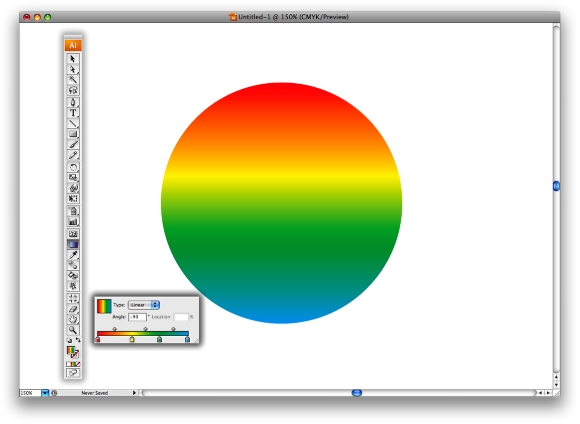The height and width of the screenshot is (424, 580).
Task: Select the Selection arrow tool
Action: (73, 59)
